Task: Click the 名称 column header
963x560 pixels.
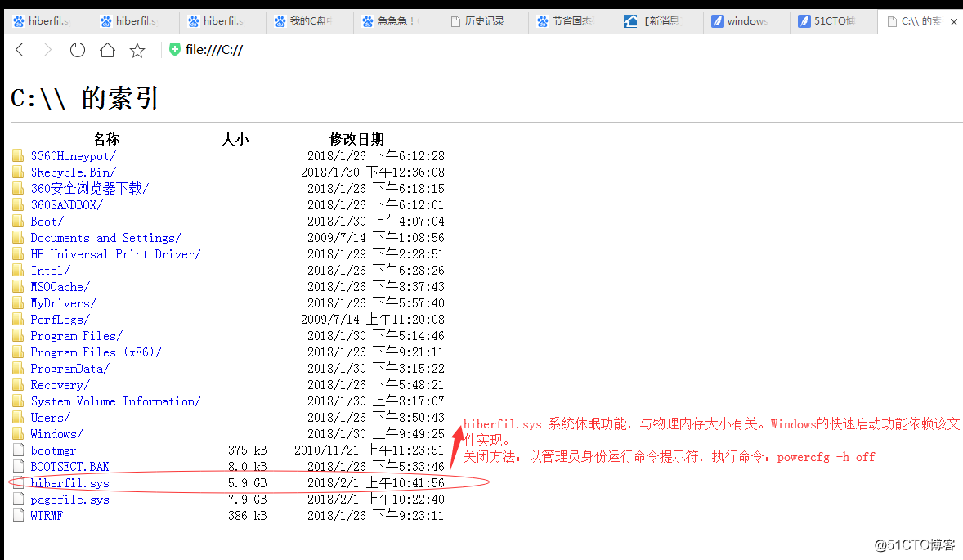Action: pyautogui.click(x=106, y=139)
